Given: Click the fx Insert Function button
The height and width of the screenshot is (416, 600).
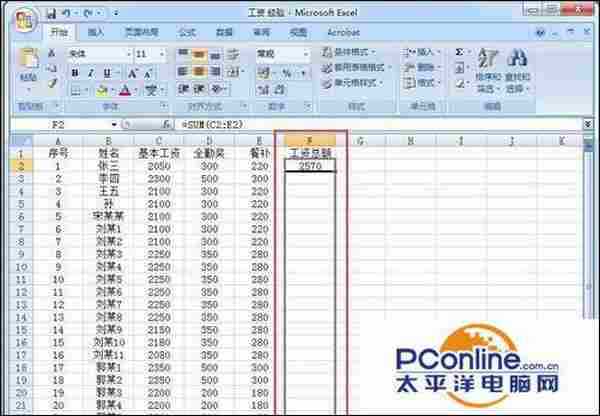Looking at the screenshot, I should pyautogui.click(x=166, y=124).
